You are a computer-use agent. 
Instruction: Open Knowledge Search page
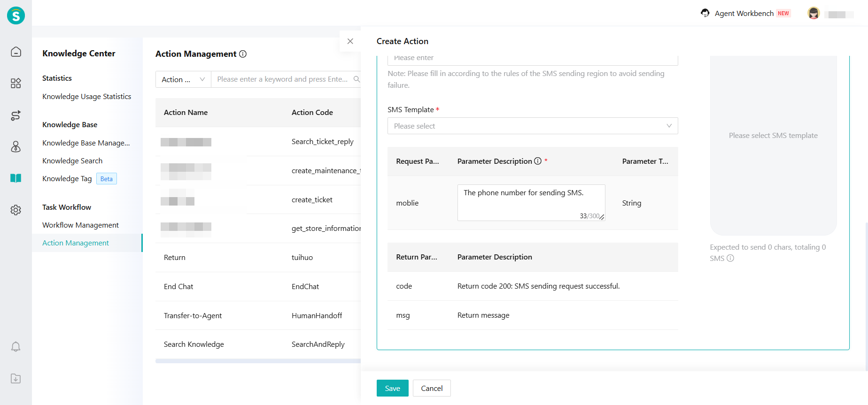(x=72, y=161)
